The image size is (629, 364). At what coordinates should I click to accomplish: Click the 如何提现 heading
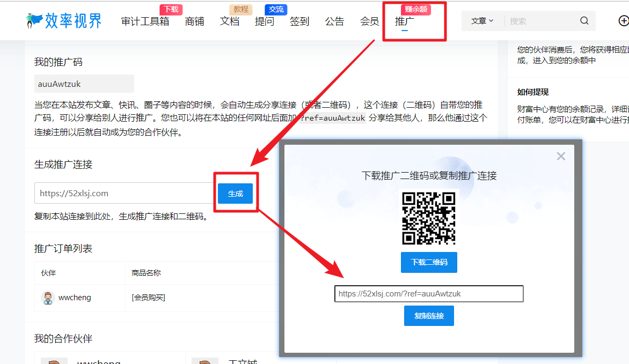point(533,92)
